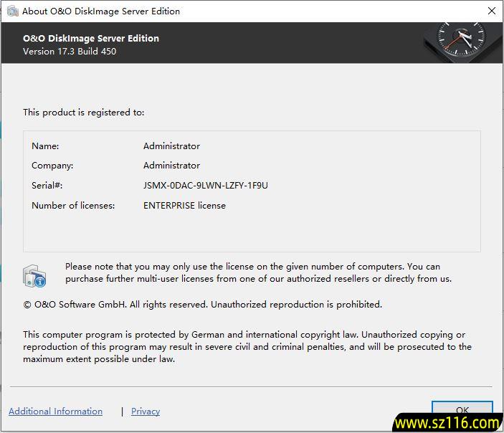This screenshot has height=433, width=504.
Task: Click the O&O DiskImage title bar icon
Action: point(12,11)
